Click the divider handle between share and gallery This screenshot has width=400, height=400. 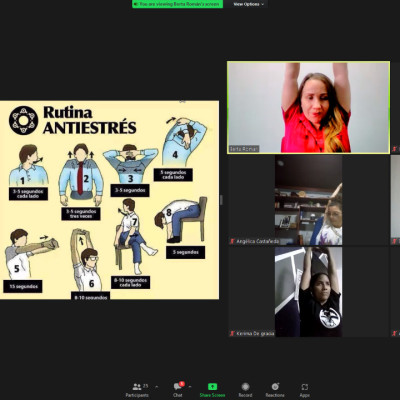tap(222, 200)
